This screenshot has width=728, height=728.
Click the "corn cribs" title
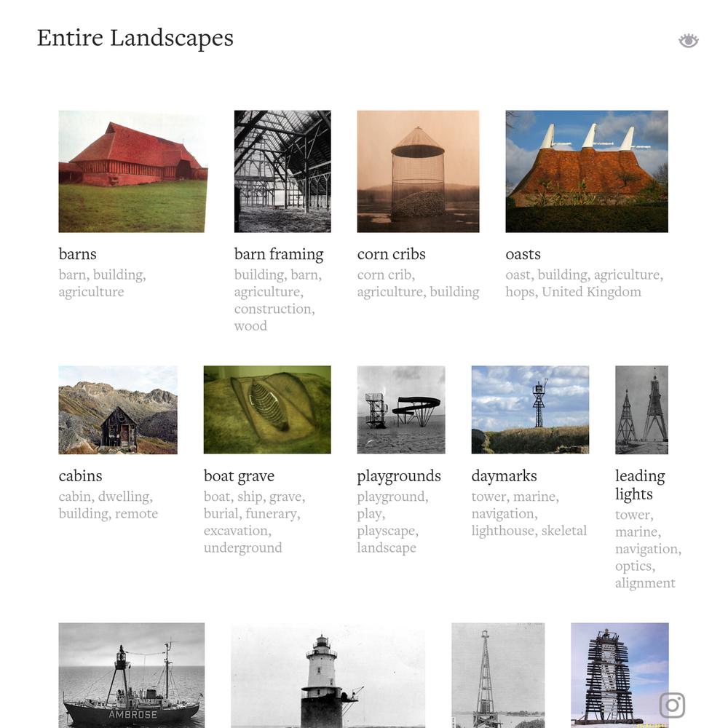coord(392,254)
